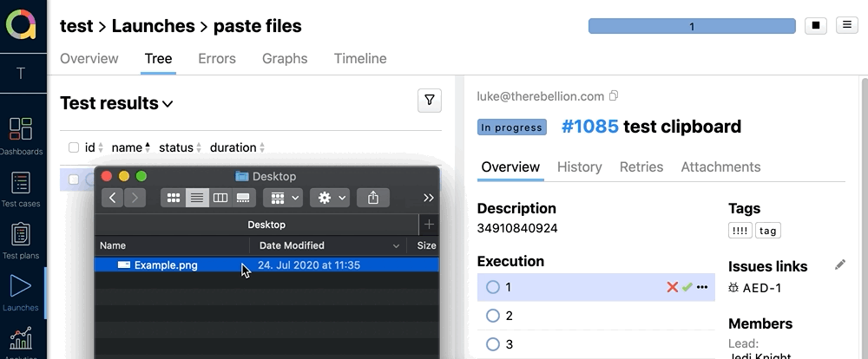868x359 pixels.
Task: Click the stop launch button
Action: click(815, 26)
